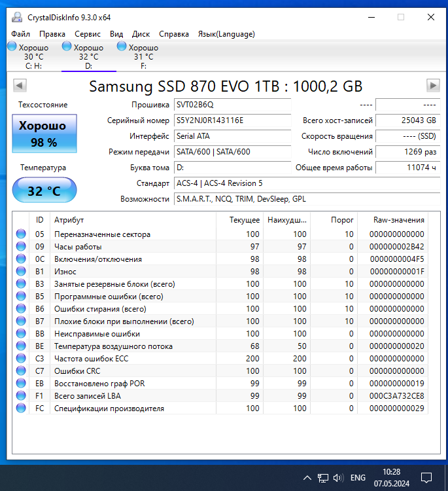The image size is (448, 491).
Task: Show hidden tray icons chevron
Action: 307,477
